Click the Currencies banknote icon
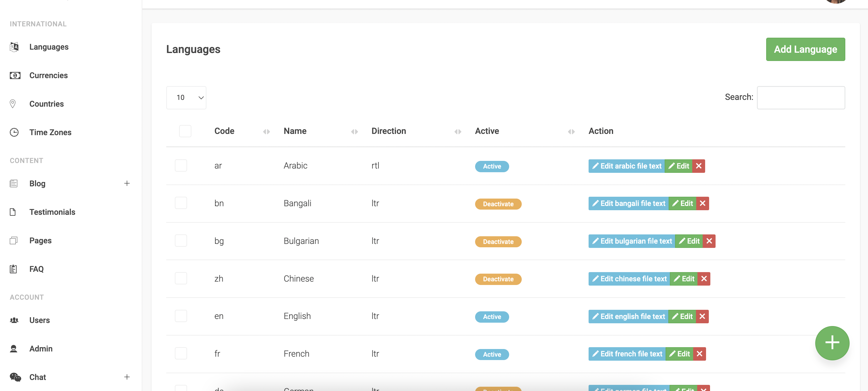This screenshot has height=391, width=868. pyautogui.click(x=15, y=75)
